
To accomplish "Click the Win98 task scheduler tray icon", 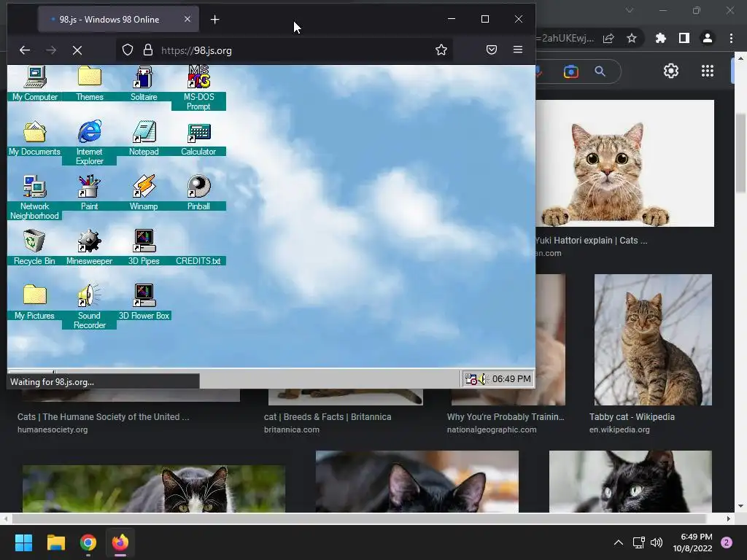I will [471, 379].
